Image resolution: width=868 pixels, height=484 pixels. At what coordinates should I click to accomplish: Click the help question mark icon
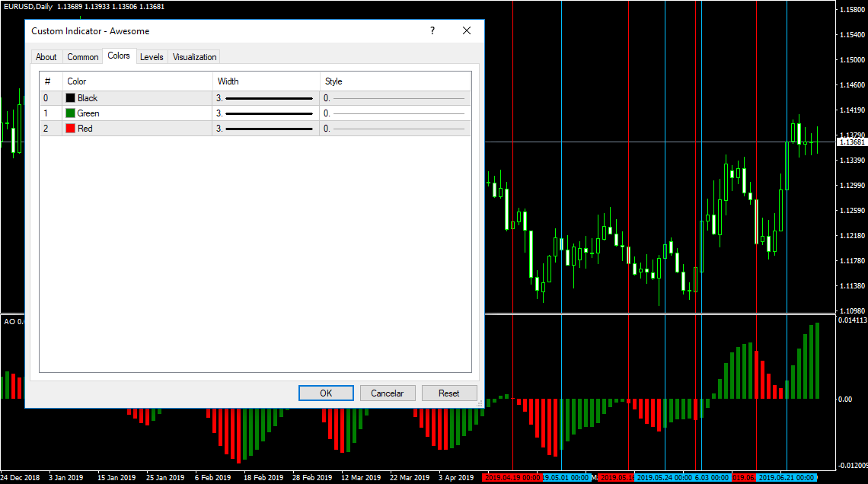coord(432,31)
